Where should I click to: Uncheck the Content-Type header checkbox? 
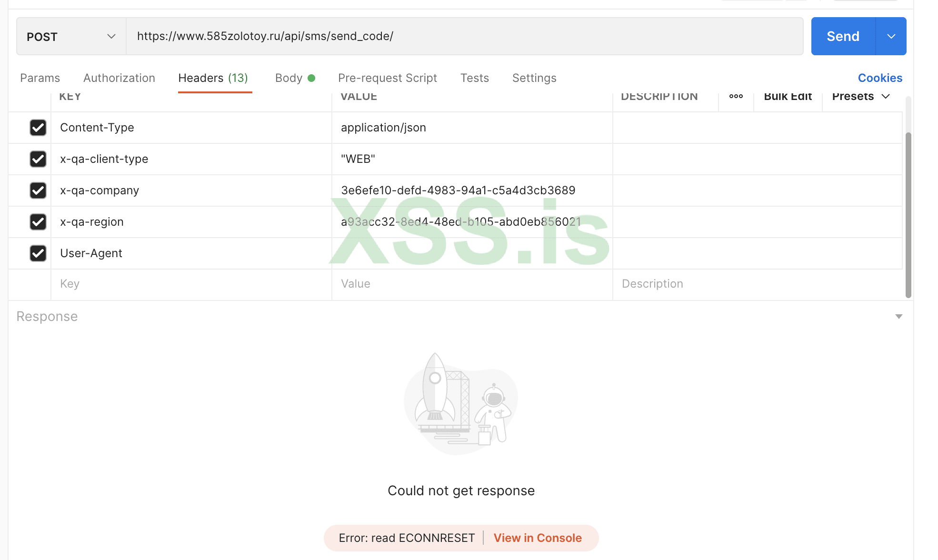tap(38, 128)
